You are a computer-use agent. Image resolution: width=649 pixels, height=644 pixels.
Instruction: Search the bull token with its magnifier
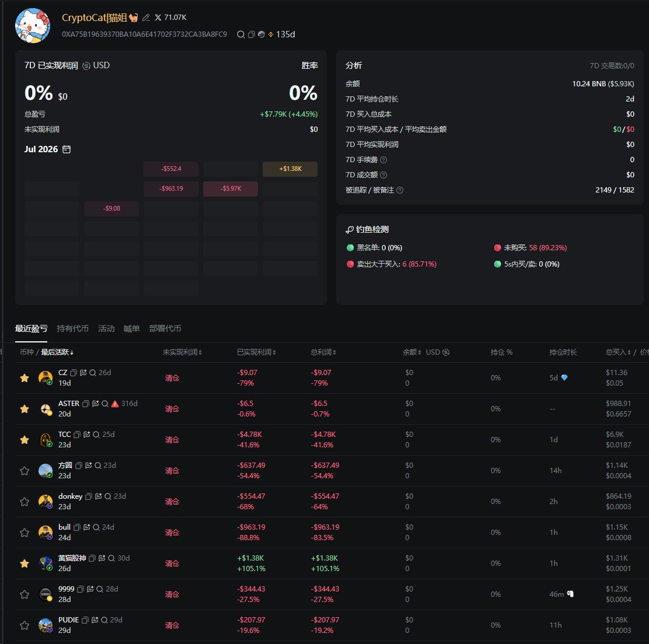[96, 527]
